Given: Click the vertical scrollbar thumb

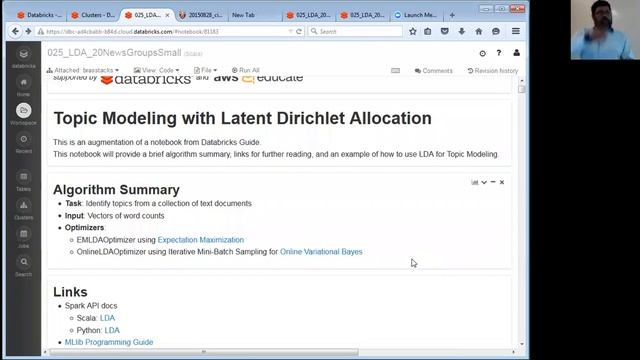Looking at the screenshot, I should (x=522, y=89).
